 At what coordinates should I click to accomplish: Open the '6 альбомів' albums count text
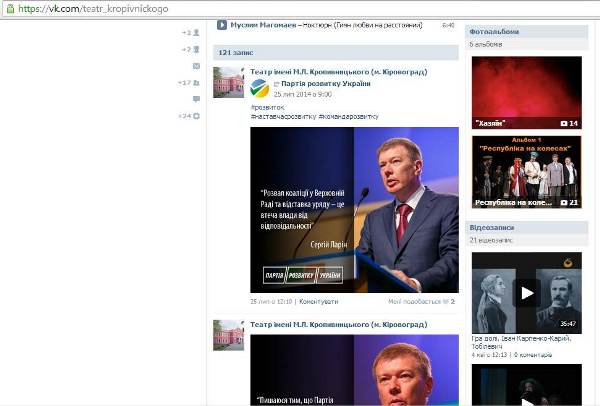(486, 44)
